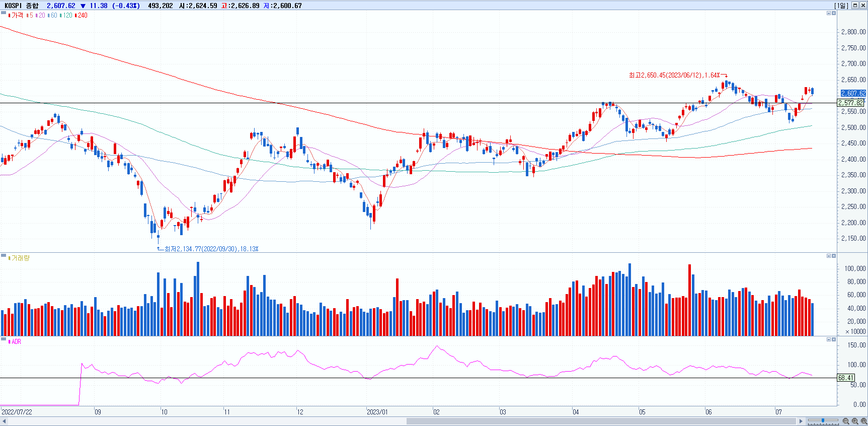
Task: Click the blue 2,607.62 price tag on axis
Action: coord(853,93)
